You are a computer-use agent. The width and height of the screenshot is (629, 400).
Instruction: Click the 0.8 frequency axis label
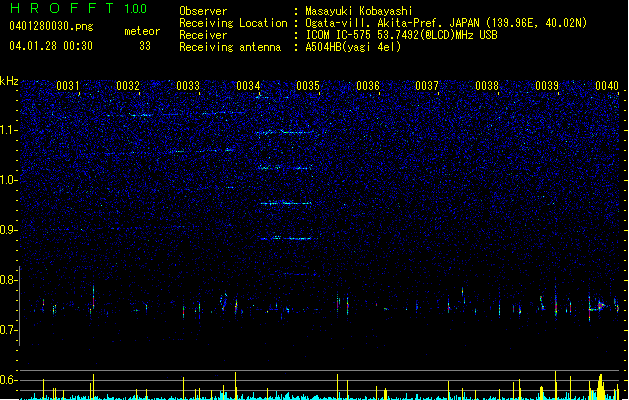click(9, 280)
